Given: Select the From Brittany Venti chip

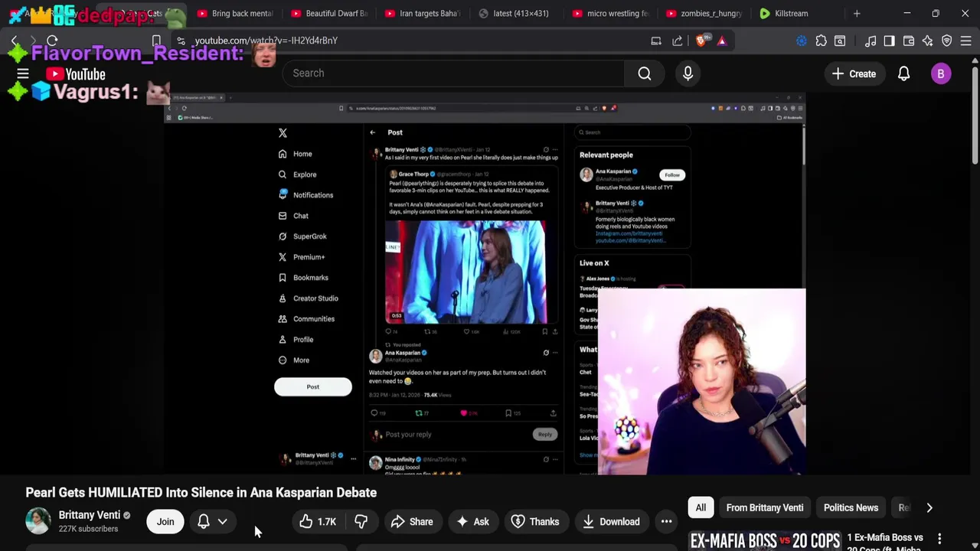Looking at the screenshot, I should pos(765,507).
